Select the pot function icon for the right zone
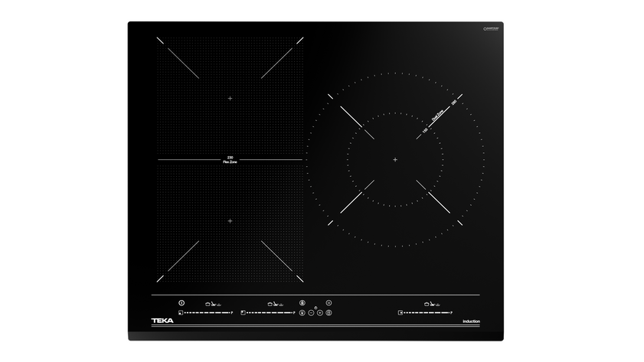The image size is (644, 362). 427,304
